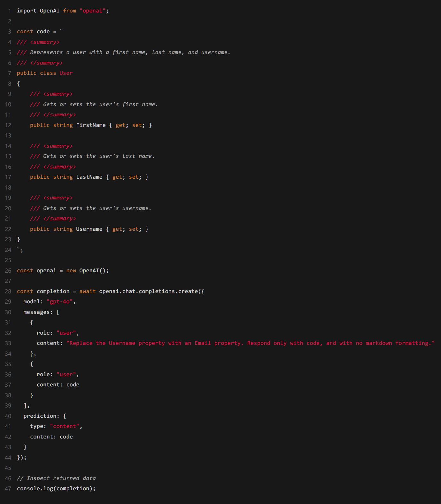Click the Inspect returned data comment
The width and height of the screenshot is (441, 504).
(56, 478)
